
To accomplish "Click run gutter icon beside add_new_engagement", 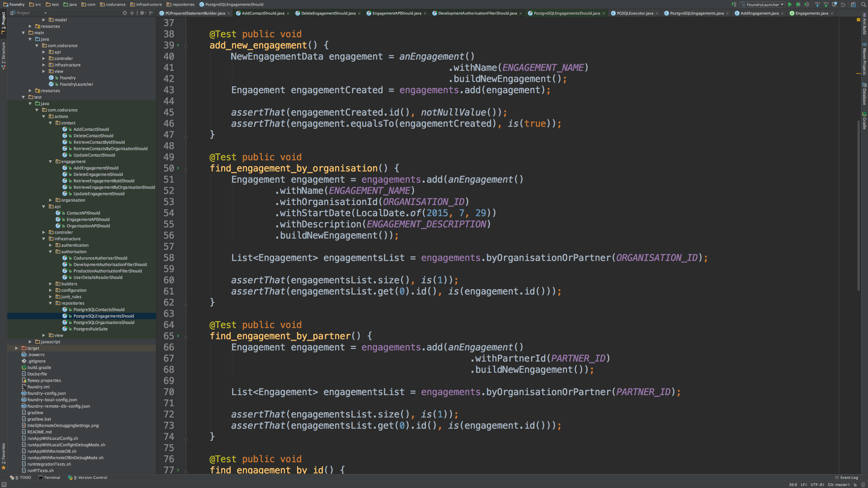I will point(178,45).
